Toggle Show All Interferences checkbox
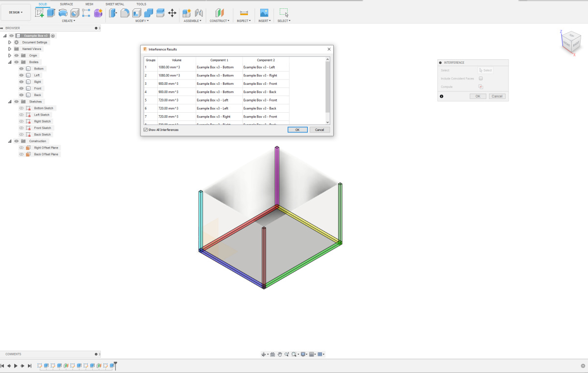 tap(146, 130)
